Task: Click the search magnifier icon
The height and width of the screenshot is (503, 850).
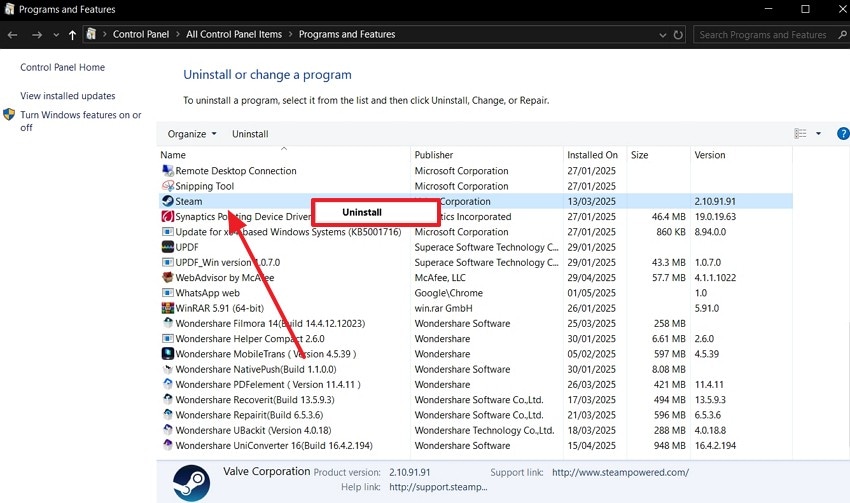Action: 842,35
